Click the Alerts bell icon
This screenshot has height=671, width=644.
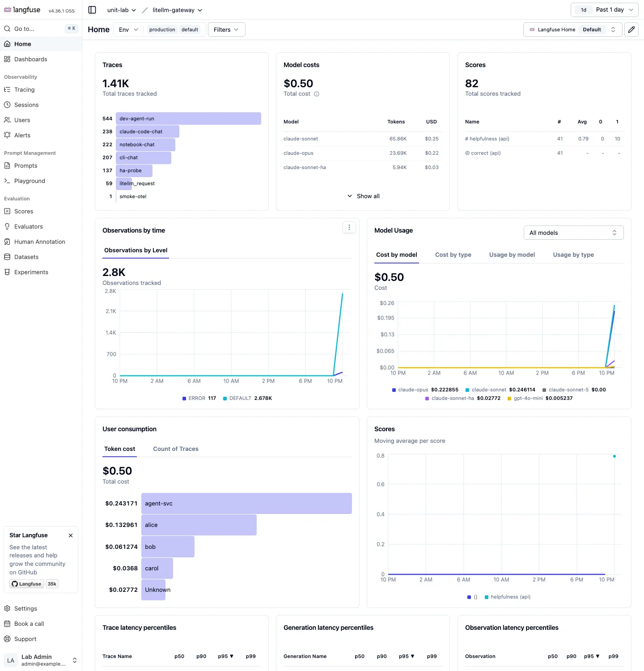pos(7,135)
